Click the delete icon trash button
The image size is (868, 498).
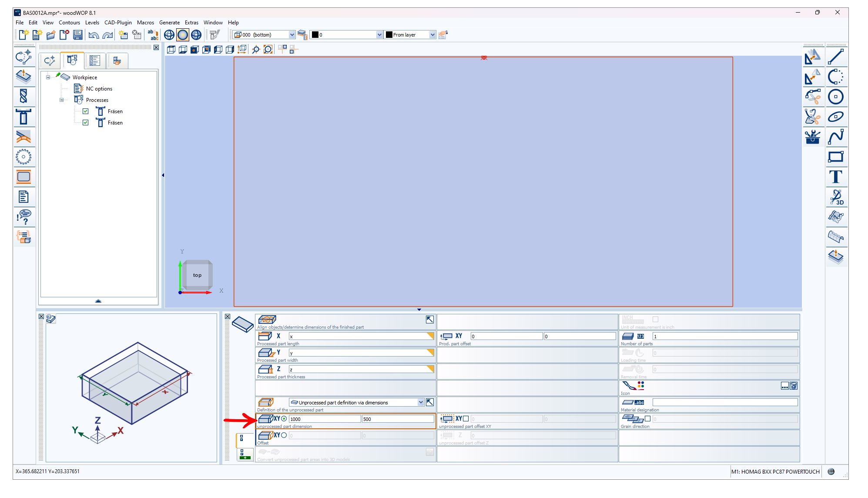794,386
